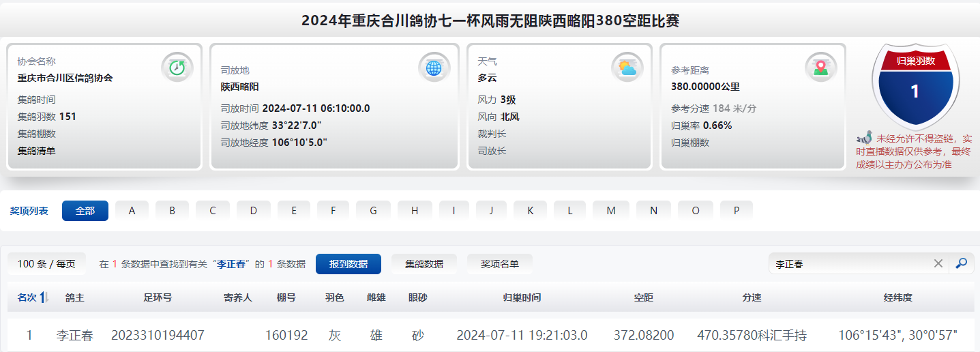980x352 pixels.
Task: Switch to award category P
Action: [737, 211]
